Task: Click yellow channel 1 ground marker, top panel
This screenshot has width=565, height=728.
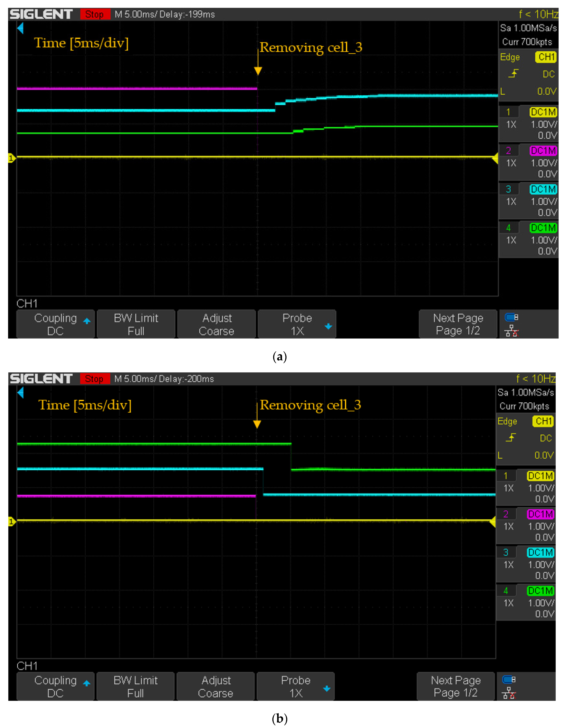Action: click(11, 158)
